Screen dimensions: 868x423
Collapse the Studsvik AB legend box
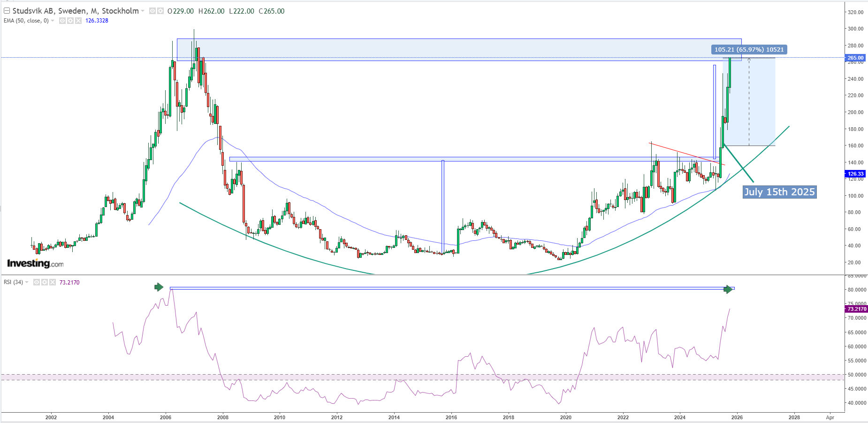click(7, 11)
